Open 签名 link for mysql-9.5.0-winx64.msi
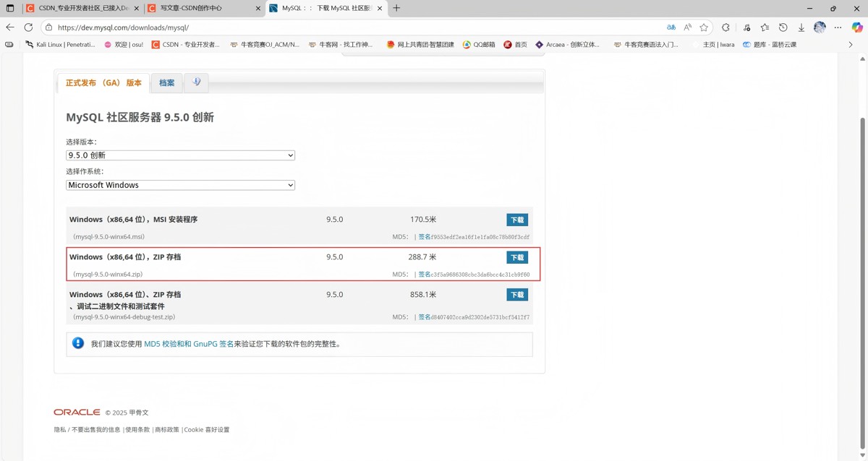This screenshot has width=868, height=461. pyautogui.click(x=425, y=237)
